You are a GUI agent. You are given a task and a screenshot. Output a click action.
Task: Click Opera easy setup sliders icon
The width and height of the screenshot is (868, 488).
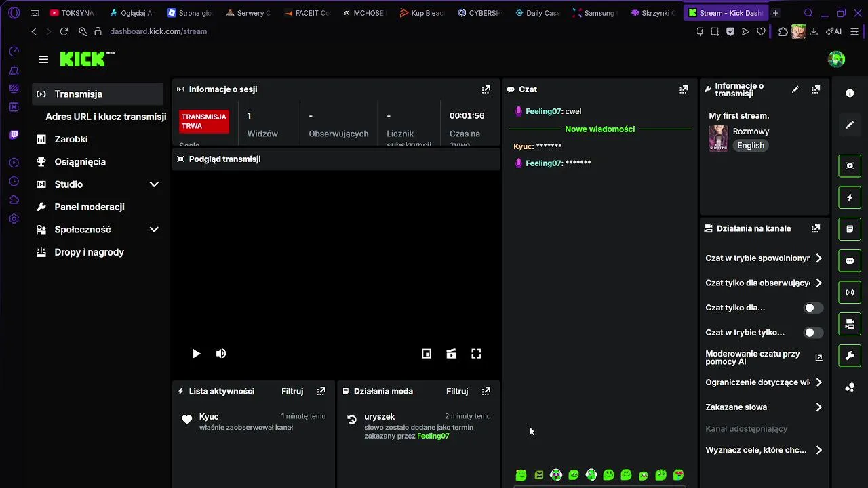854,31
